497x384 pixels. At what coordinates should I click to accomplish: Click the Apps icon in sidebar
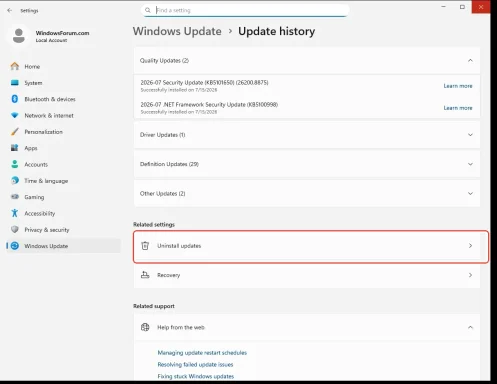click(x=15, y=148)
